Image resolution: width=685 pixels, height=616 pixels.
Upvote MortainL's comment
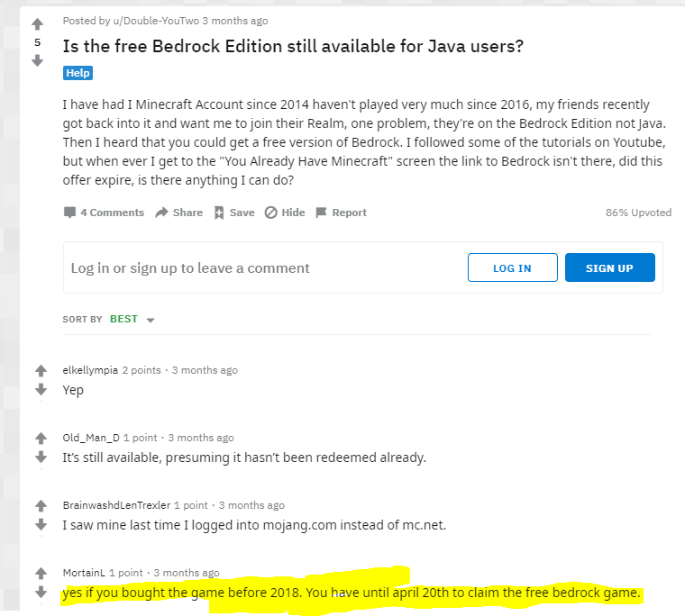(x=41, y=573)
